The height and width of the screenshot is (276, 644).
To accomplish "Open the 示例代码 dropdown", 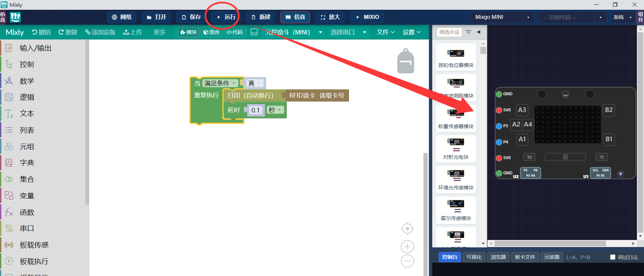I will [572, 17].
